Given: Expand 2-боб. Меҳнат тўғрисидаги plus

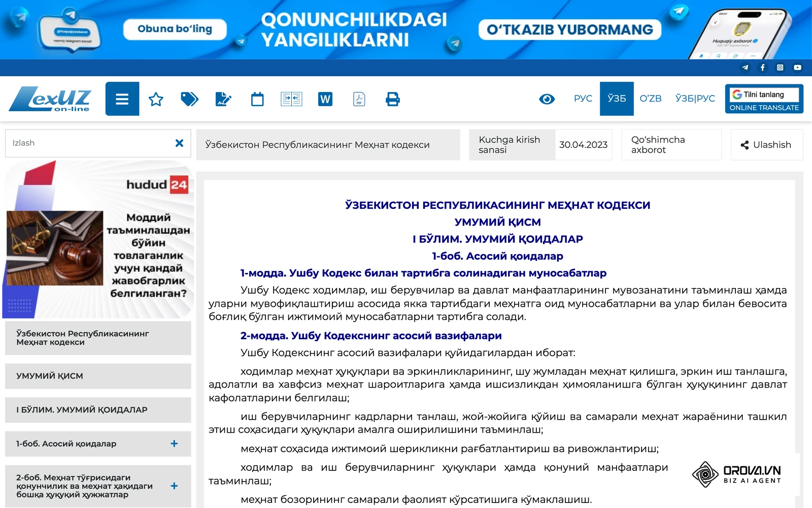Looking at the screenshot, I should pos(174,486).
